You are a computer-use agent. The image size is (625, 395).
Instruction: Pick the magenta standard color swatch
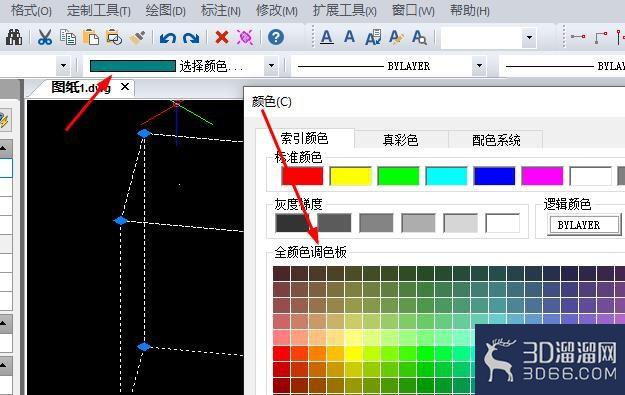point(542,176)
